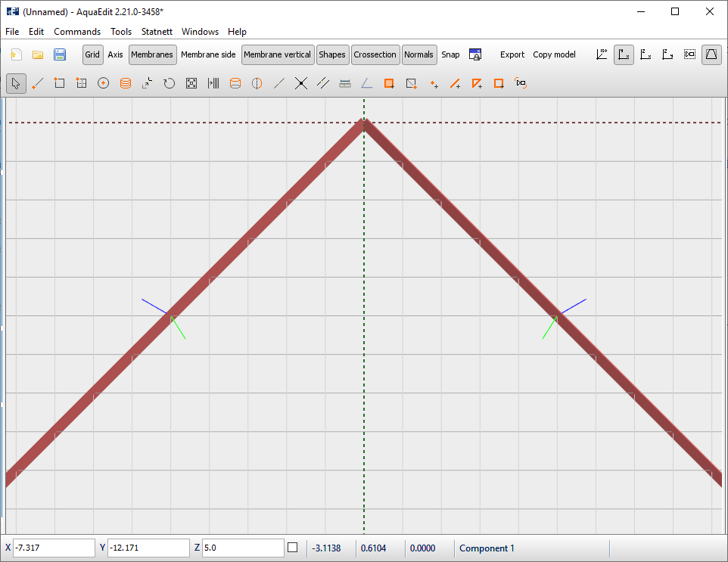Toggle Normals display
728x562 pixels.
418,54
